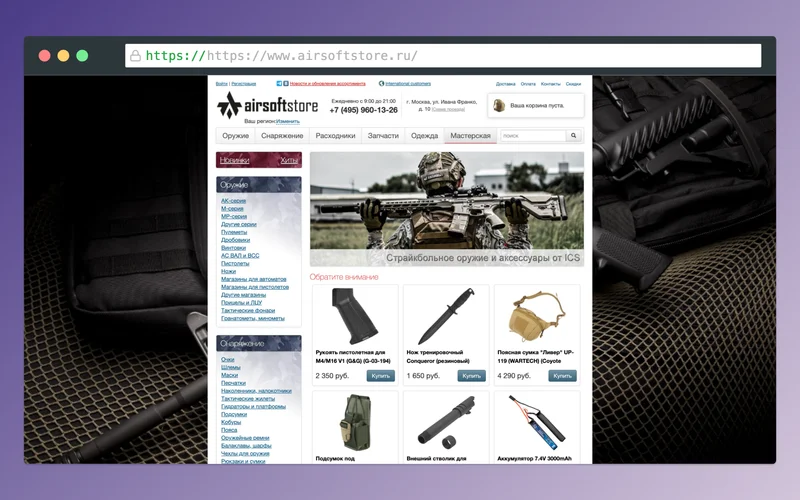
Task: Click the Новинки link
Action: pos(234,160)
